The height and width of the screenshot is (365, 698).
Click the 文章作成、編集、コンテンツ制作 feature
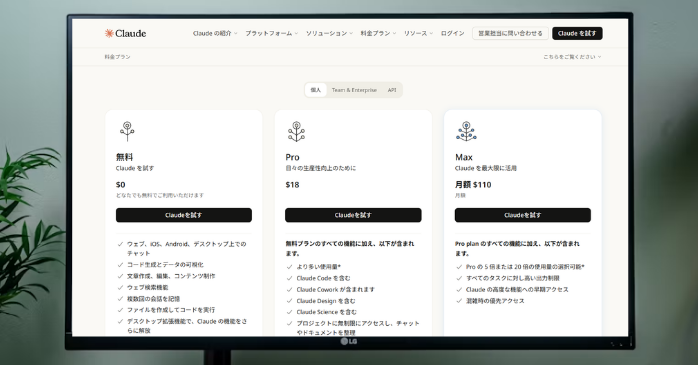(171, 276)
